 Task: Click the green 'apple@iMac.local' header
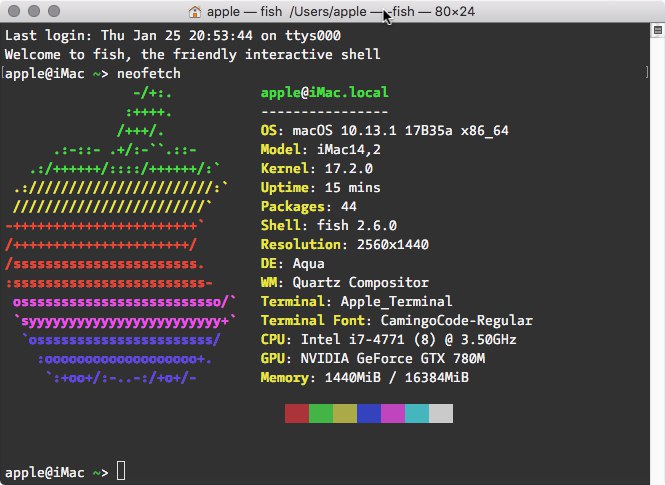(324, 93)
